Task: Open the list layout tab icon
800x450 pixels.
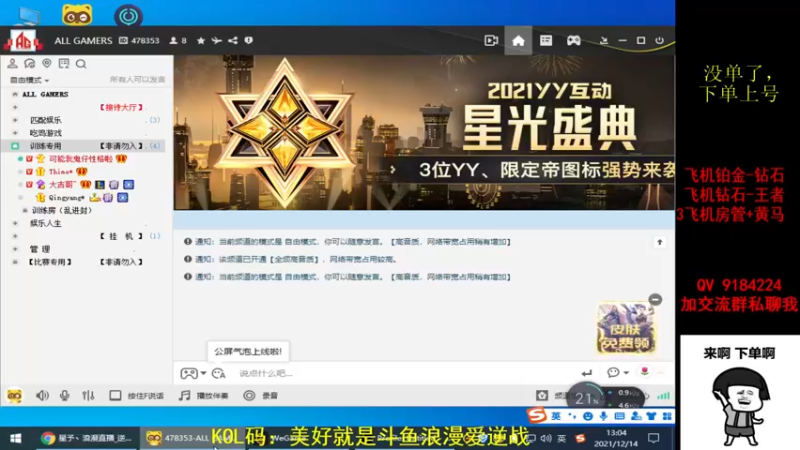Action: point(546,40)
